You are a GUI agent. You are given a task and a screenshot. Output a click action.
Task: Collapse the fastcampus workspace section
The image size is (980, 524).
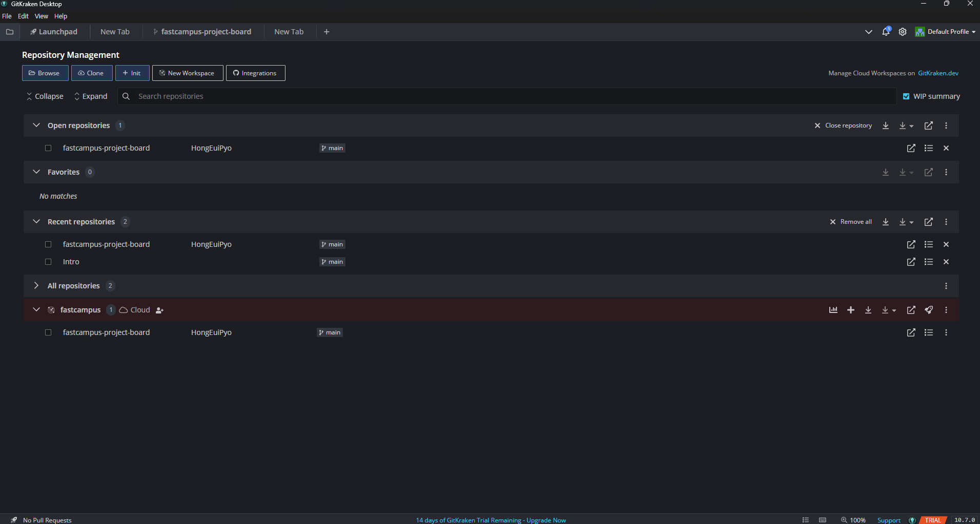click(36, 310)
